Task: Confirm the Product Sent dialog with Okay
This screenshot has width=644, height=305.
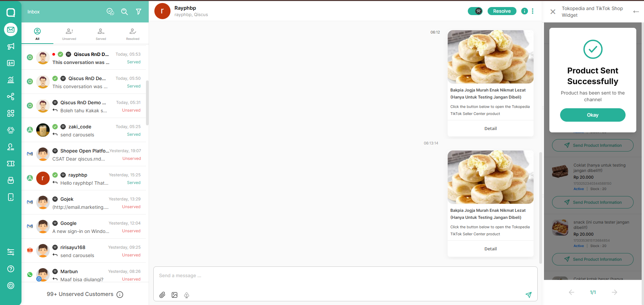Action: click(593, 115)
